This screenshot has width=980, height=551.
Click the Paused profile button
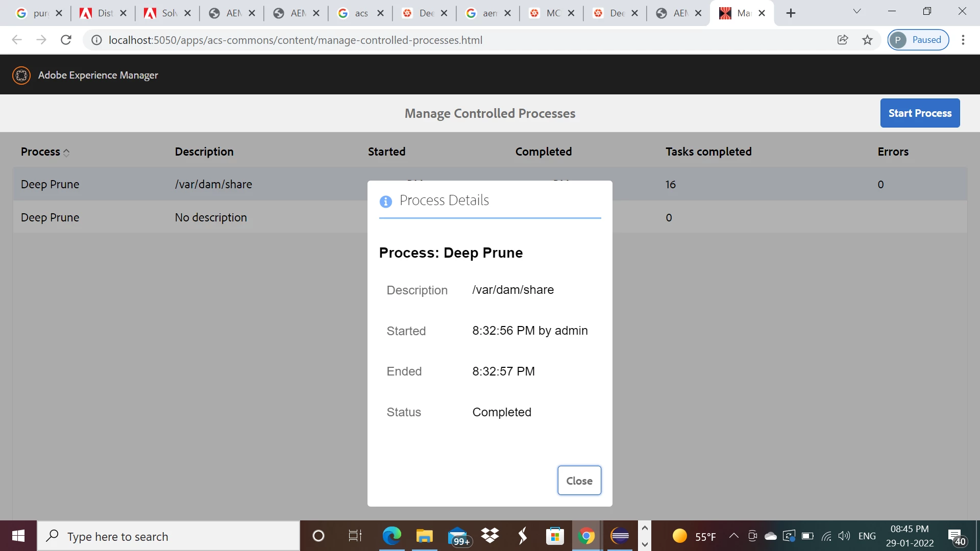pyautogui.click(x=918, y=40)
